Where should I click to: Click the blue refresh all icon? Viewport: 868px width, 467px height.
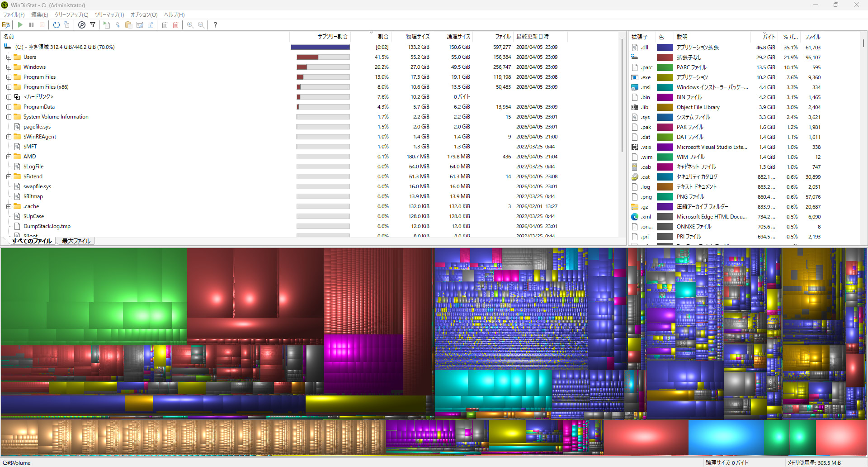coord(56,25)
